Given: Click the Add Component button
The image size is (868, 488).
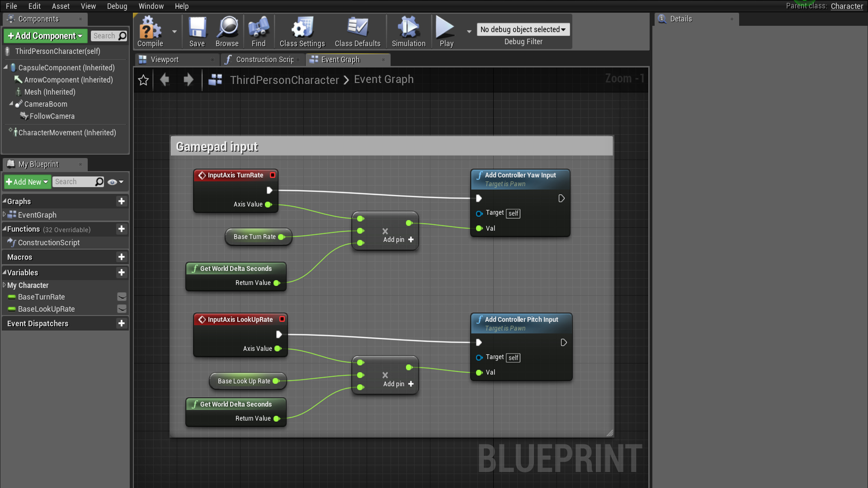Looking at the screenshot, I should click(45, 36).
